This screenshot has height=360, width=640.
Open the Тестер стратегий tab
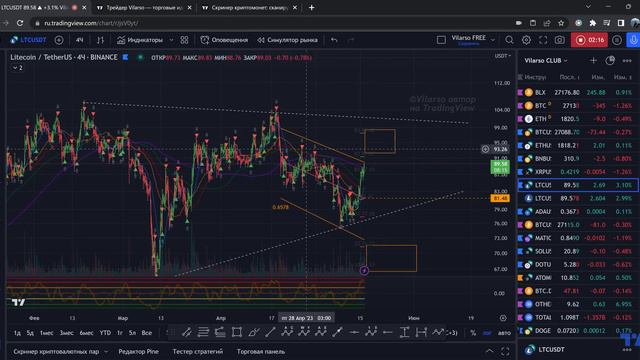click(x=198, y=351)
